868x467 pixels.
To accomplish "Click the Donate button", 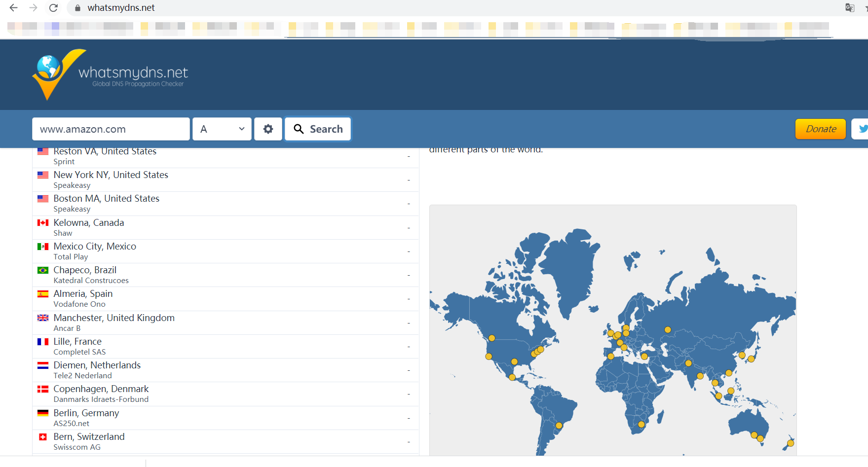I will [821, 129].
